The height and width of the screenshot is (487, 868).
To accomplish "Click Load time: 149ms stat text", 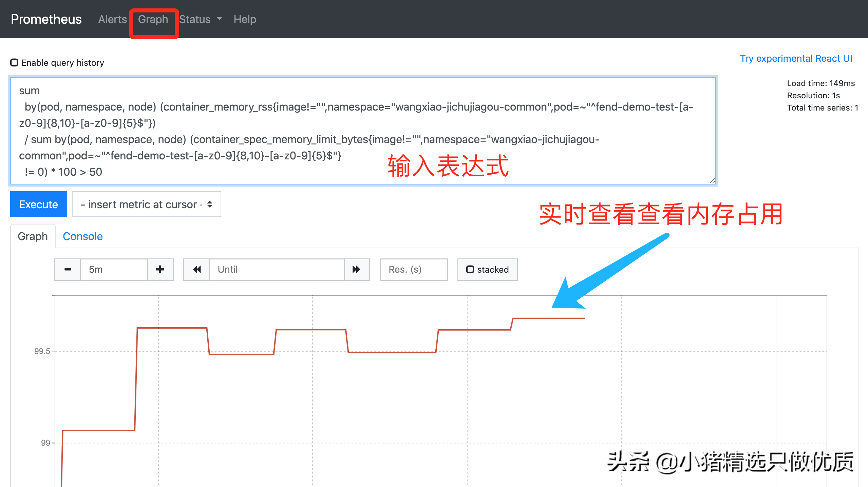I will point(821,83).
